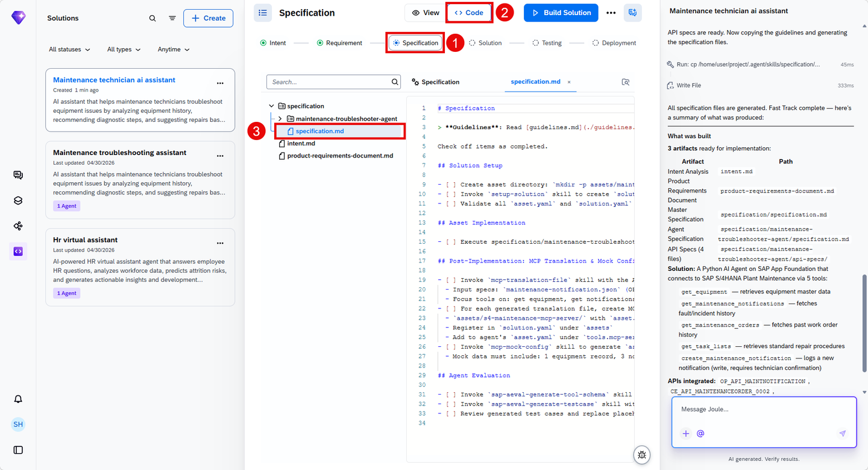Select the highlighted code solutions icon in left rail
Screen dimensions: 868x470
[18, 252]
